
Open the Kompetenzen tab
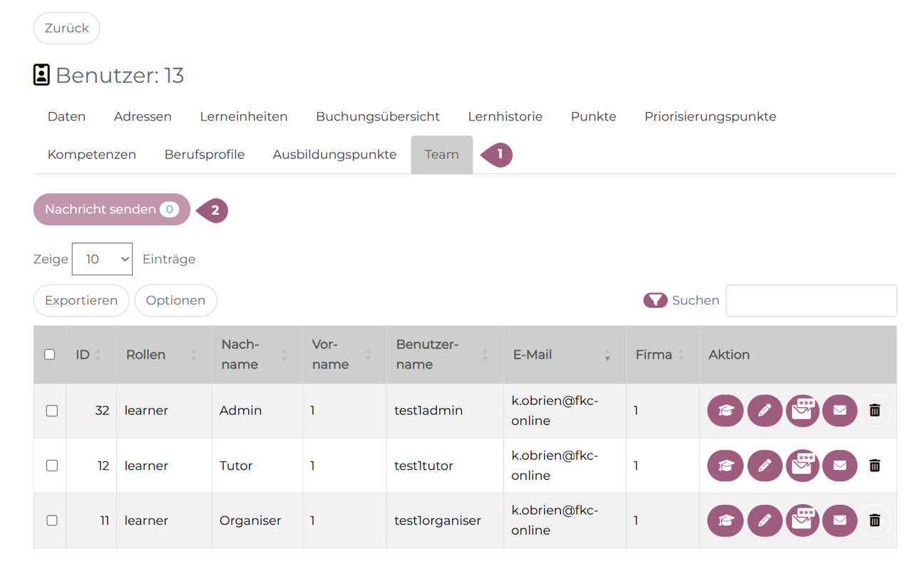click(91, 155)
